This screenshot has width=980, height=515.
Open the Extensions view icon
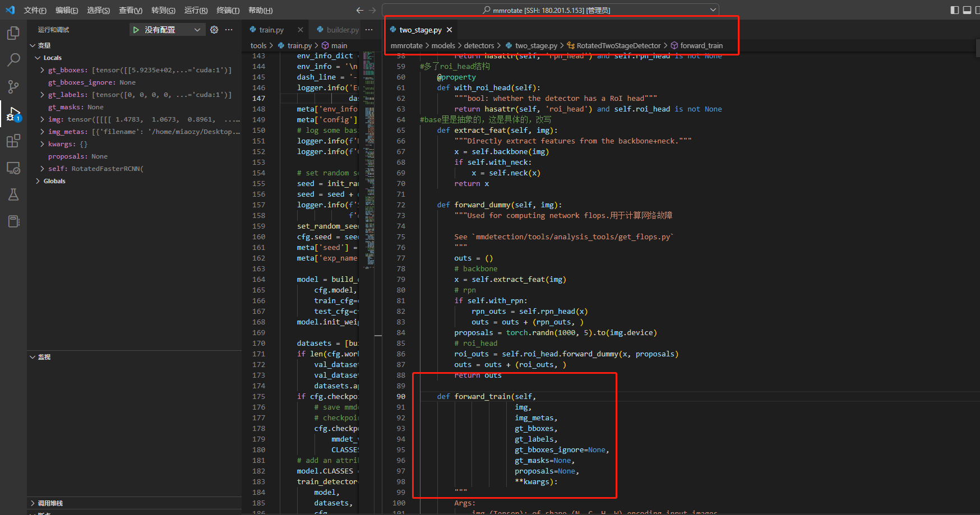coord(13,141)
